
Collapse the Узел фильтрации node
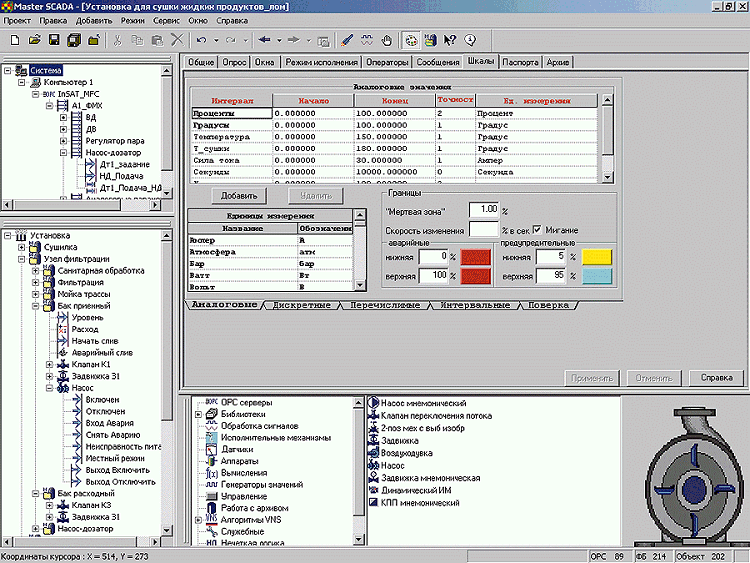22,259
